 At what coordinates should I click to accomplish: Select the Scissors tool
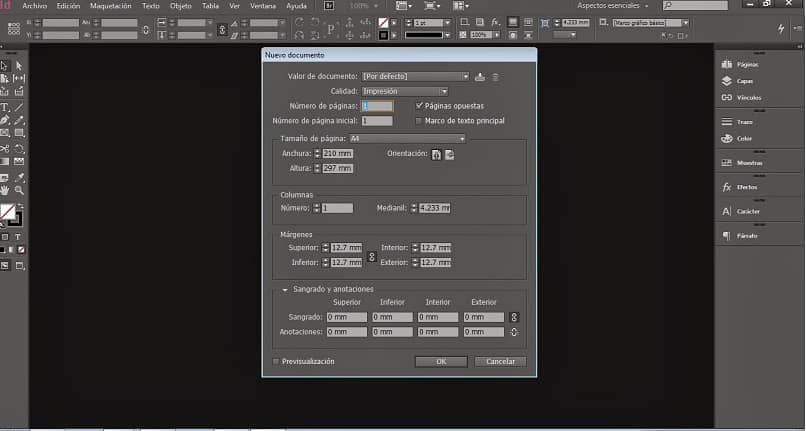[5, 149]
